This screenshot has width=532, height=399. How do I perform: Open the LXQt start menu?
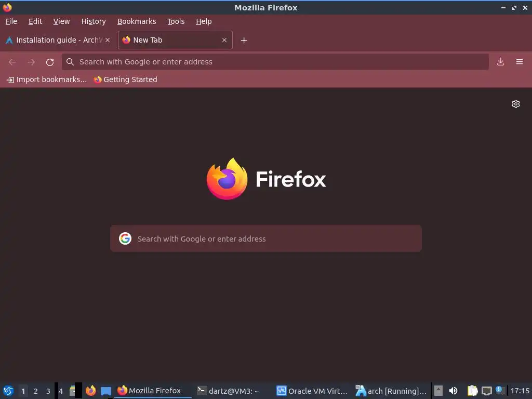point(8,391)
